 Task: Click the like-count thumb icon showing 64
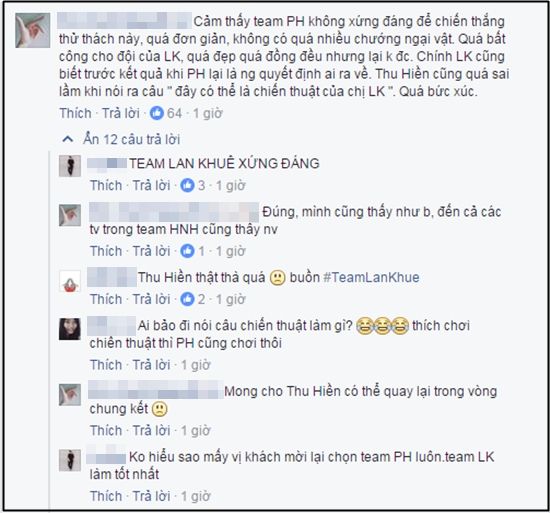(x=156, y=113)
